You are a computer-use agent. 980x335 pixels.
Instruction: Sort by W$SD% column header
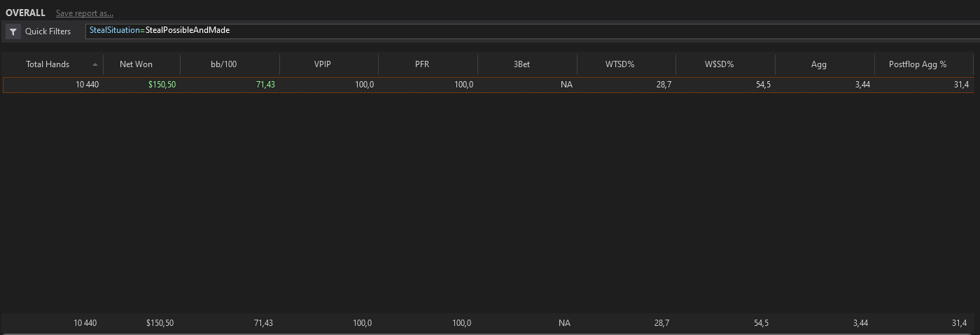(725, 64)
